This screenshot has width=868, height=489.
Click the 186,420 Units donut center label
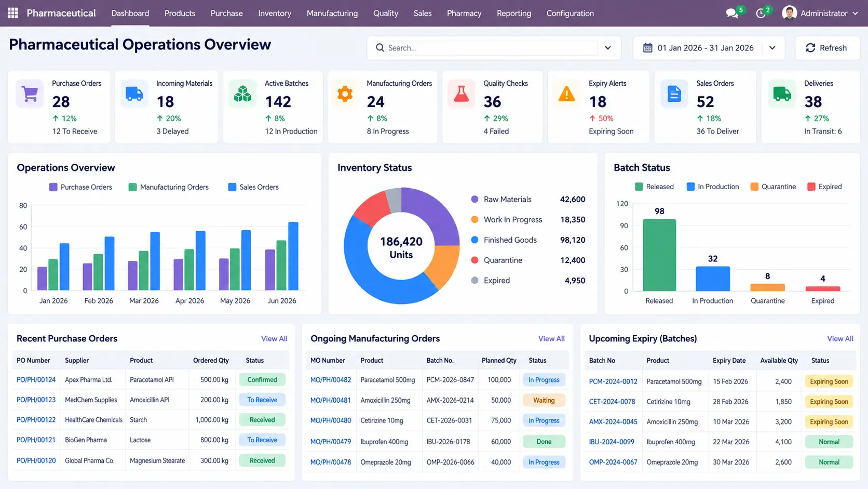click(x=401, y=248)
